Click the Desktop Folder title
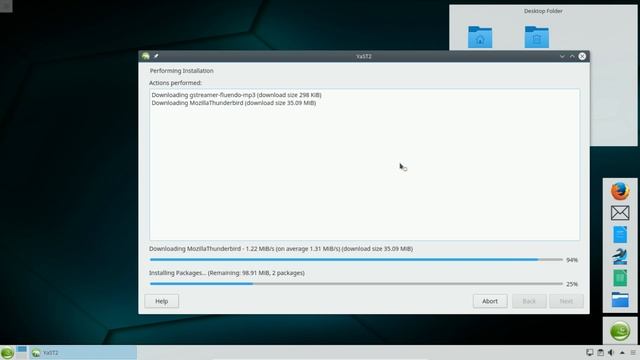Viewport: 640px width, 360px height. (x=543, y=11)
